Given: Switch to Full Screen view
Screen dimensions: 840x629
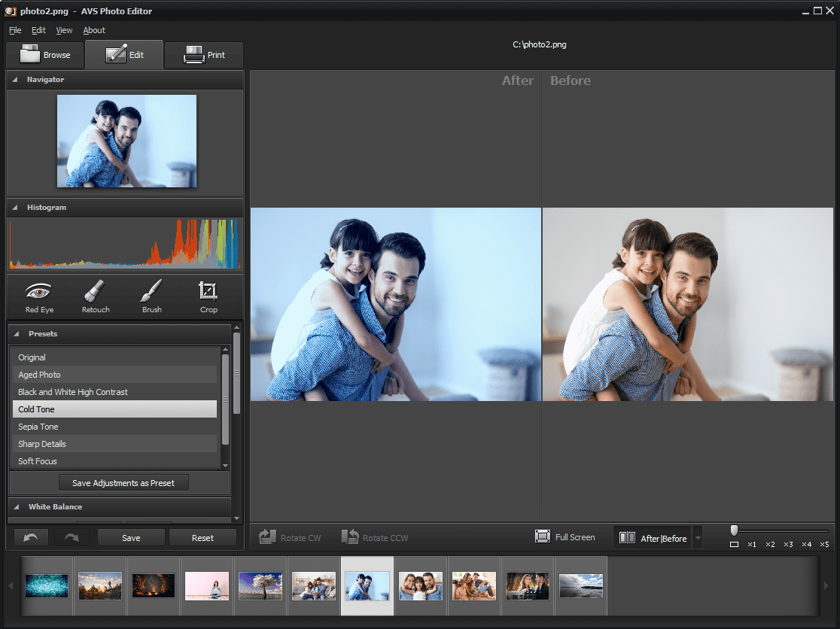Looking at the screenshot, I should click(565, 537).
